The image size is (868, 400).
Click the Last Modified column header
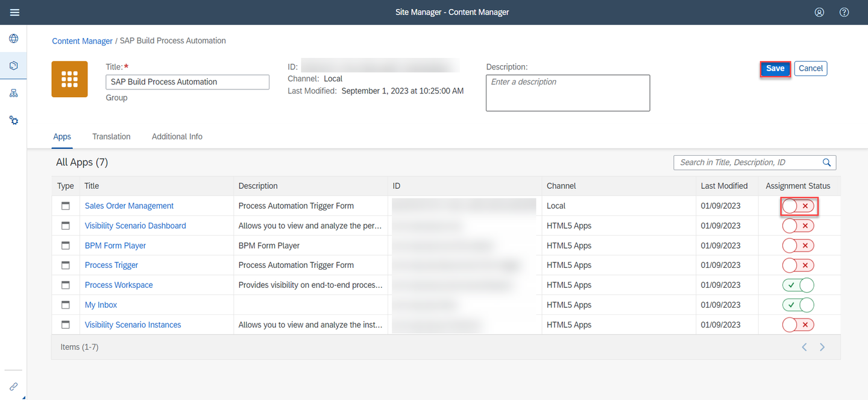pos(727,186)
